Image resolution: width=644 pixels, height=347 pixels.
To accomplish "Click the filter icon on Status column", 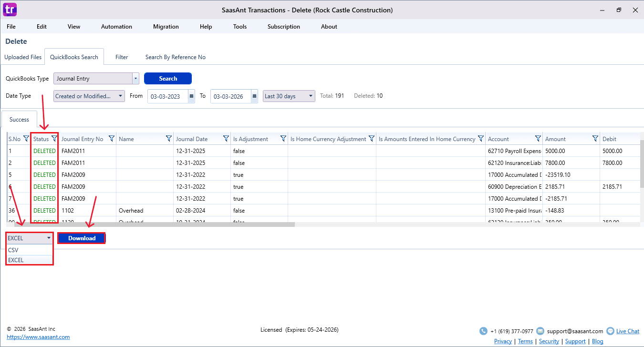I will (x=54, y=139).
